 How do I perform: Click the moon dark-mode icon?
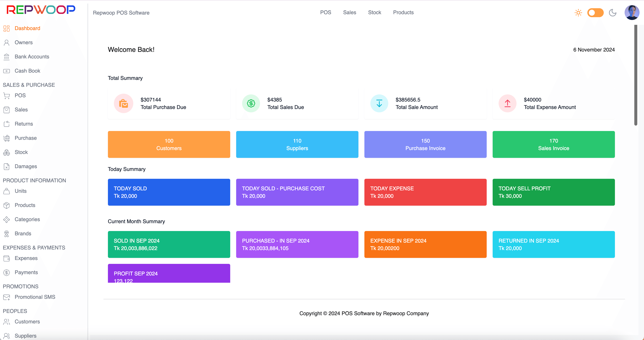(612, 13)
